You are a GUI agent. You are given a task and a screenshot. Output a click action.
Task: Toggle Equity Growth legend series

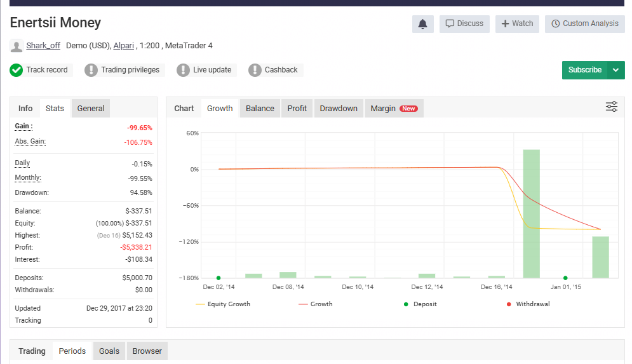223,304
